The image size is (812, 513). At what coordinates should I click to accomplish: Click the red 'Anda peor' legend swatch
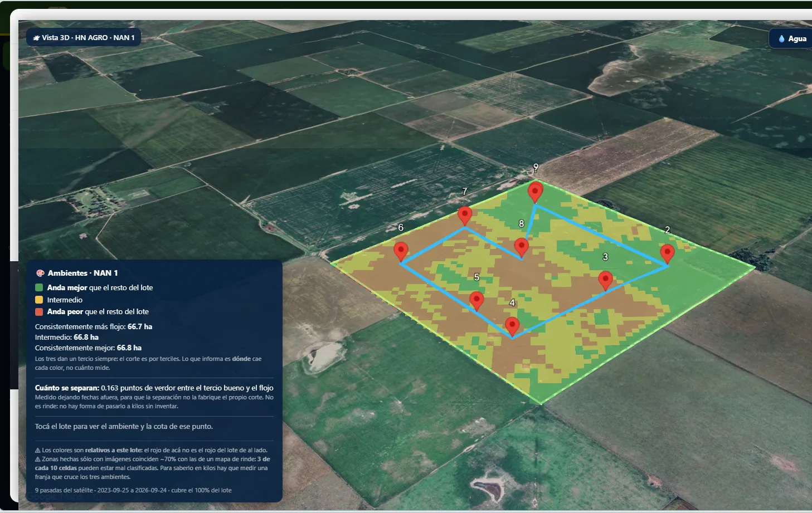pyautogui.click(x=39, y=311)
